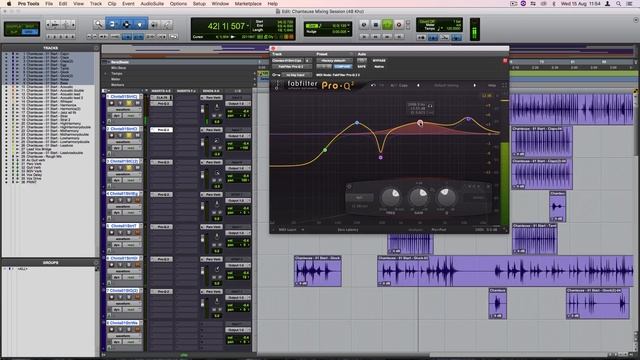640x360 pixels.
Task: Toggle COMPARE button in plugin header
Action: point(342,67)
